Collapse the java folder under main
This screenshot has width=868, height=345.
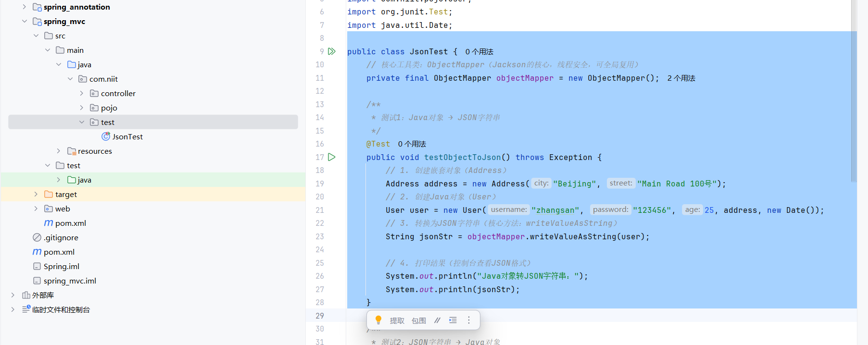pos(59,64)
